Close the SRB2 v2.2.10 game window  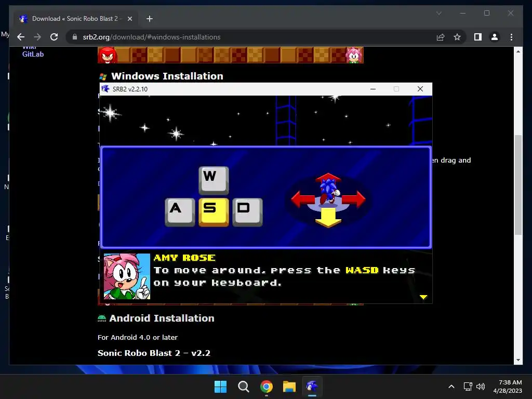click(420, 89)
